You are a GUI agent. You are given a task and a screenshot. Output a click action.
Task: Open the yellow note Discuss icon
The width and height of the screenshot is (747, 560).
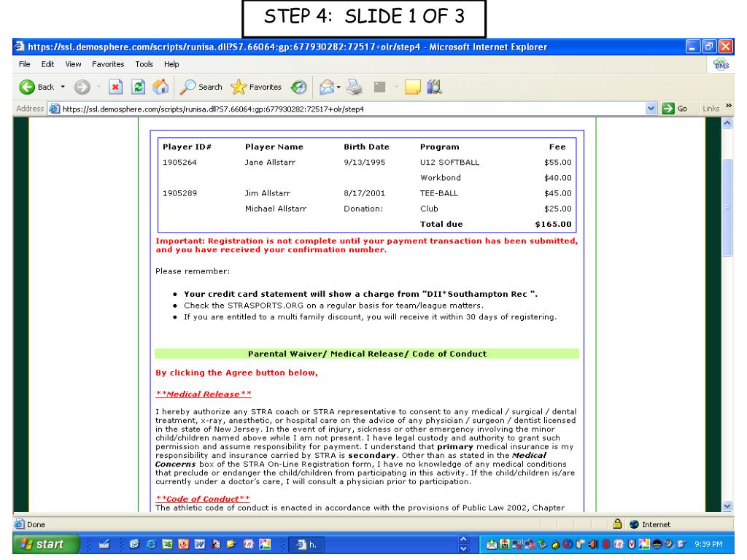[413, 87]
